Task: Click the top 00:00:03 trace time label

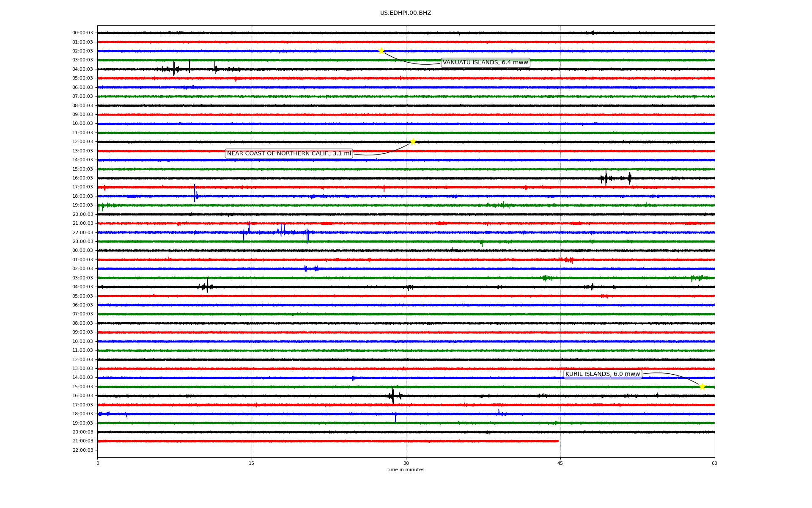Action: click(x=82, y=33)
